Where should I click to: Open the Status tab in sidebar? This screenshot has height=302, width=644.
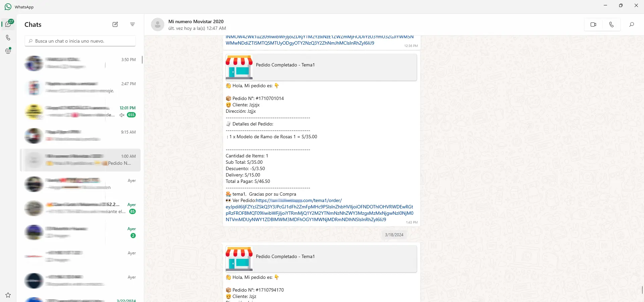(x=8, y=51)
